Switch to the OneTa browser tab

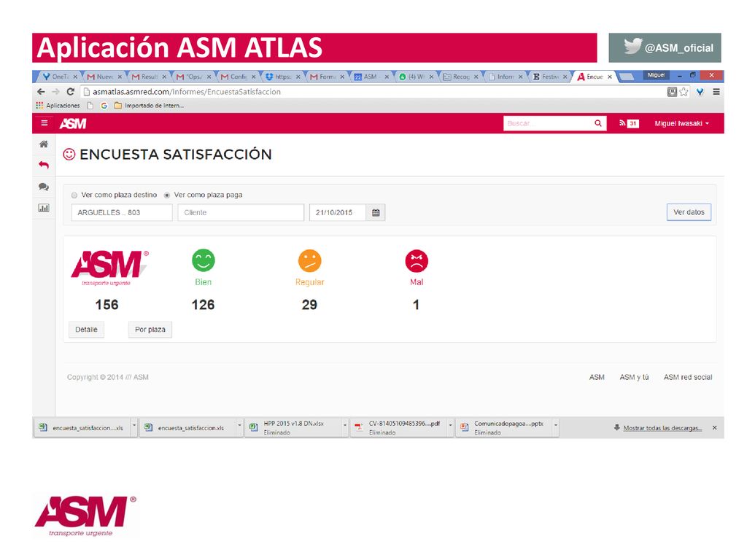pos(60,77)
